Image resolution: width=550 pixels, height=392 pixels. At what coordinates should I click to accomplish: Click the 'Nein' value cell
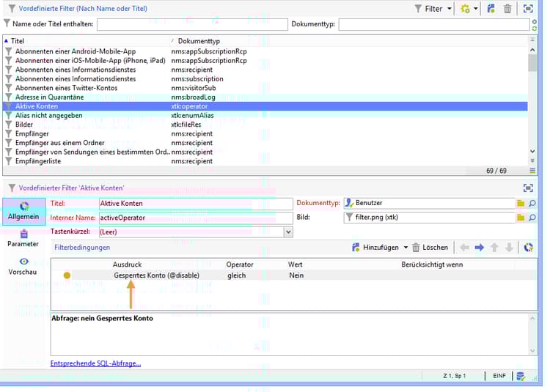tap(296, 275)
